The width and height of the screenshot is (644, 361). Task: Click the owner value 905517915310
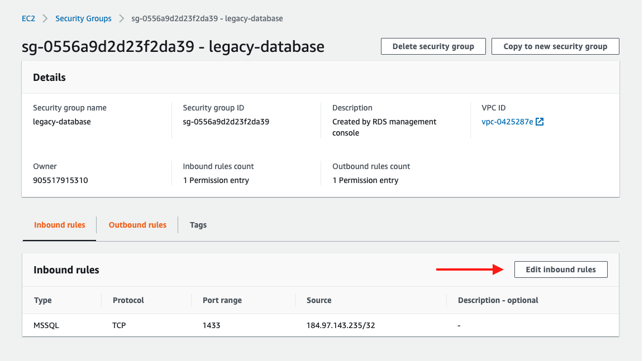click(60, 180)
